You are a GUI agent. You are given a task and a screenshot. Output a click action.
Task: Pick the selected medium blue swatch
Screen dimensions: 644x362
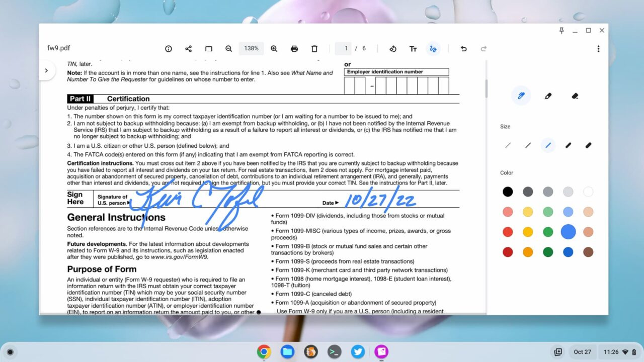[x=568, y=232]
